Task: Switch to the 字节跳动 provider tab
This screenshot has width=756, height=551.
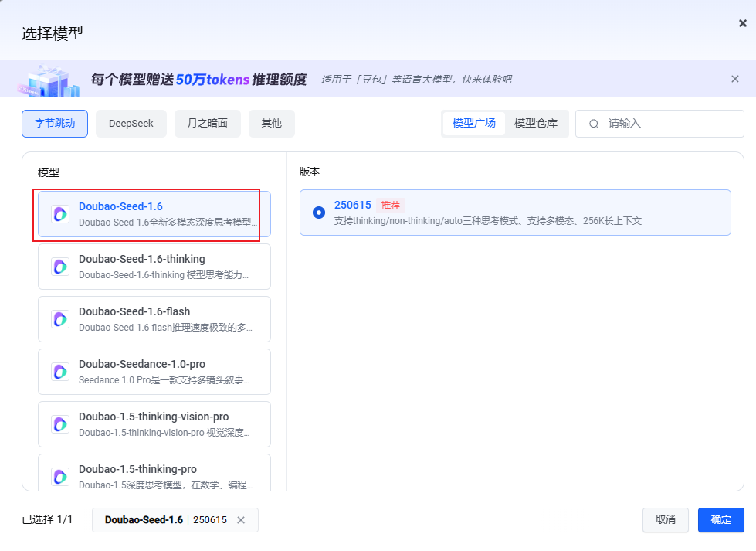Action: (x=55, y=124)
